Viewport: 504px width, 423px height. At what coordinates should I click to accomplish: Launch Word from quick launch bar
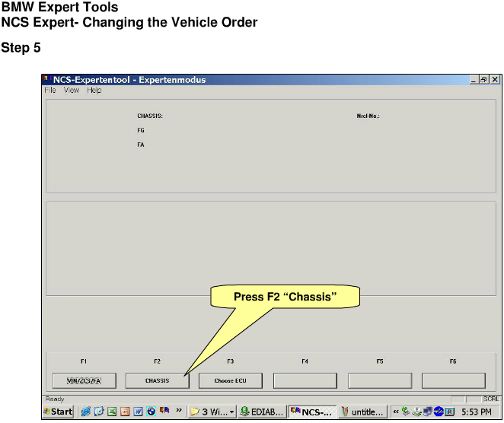coord(138,412)
